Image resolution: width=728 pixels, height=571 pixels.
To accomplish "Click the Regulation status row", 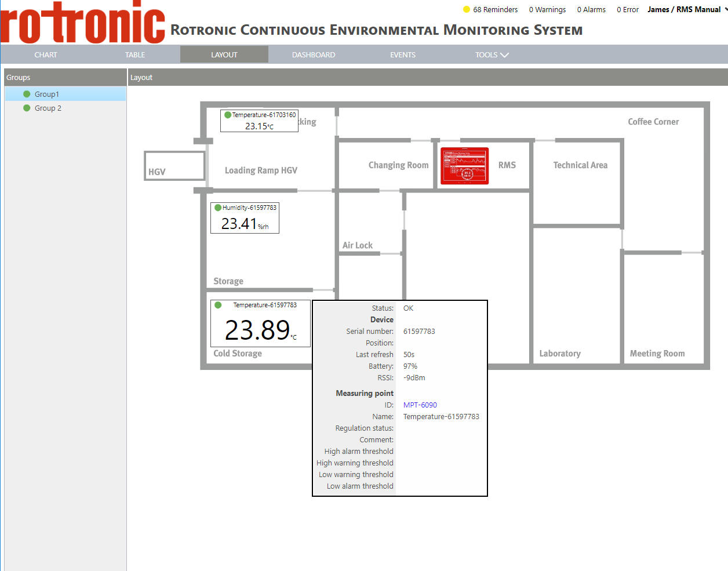I will coord(400,428).
